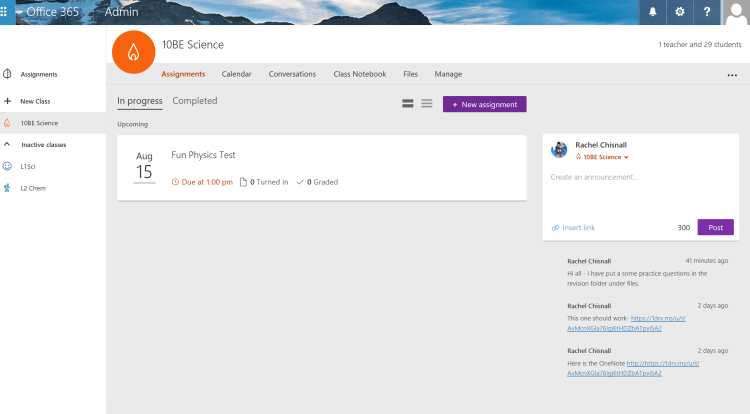Switch to the compact list view
The height and width of the screenshot is (414, 750).
(x=427, y=104)
